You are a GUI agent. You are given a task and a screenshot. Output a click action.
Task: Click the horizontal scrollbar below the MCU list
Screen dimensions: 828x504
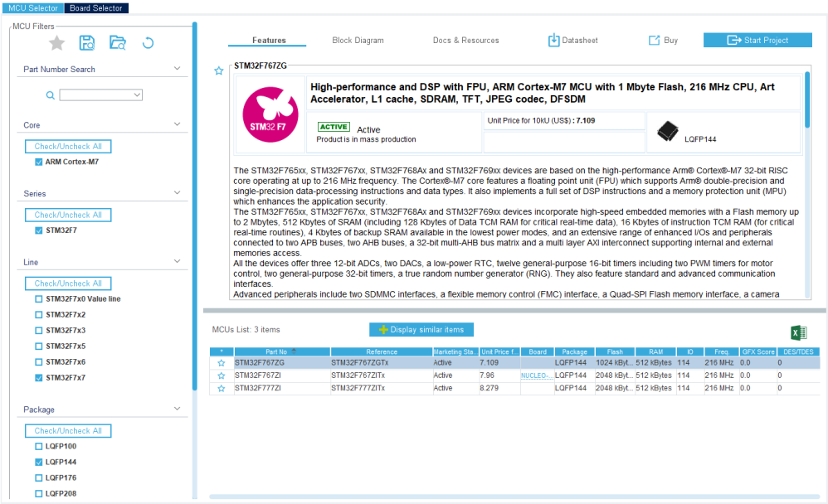pyautogui.click(x=514, y=497)
